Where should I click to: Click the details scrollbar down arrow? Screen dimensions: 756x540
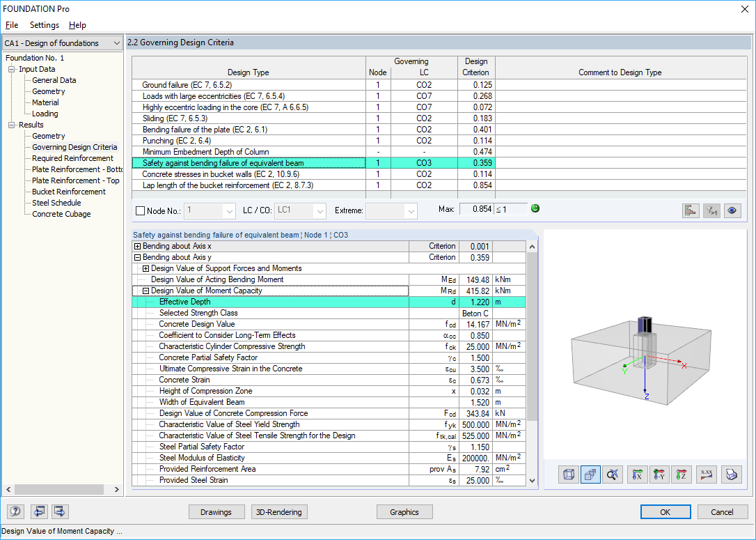pos(532,480)
